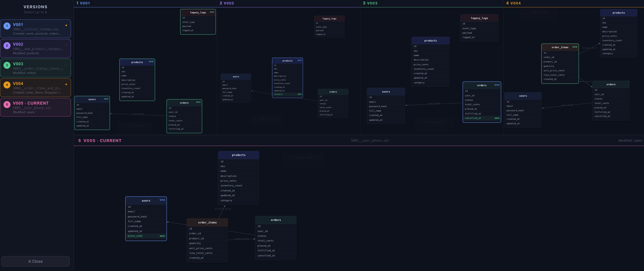Viewport: 644px width, 271px height.
Task: Click the hollow diamond marker on V003 card
Action: click(66, 65)
